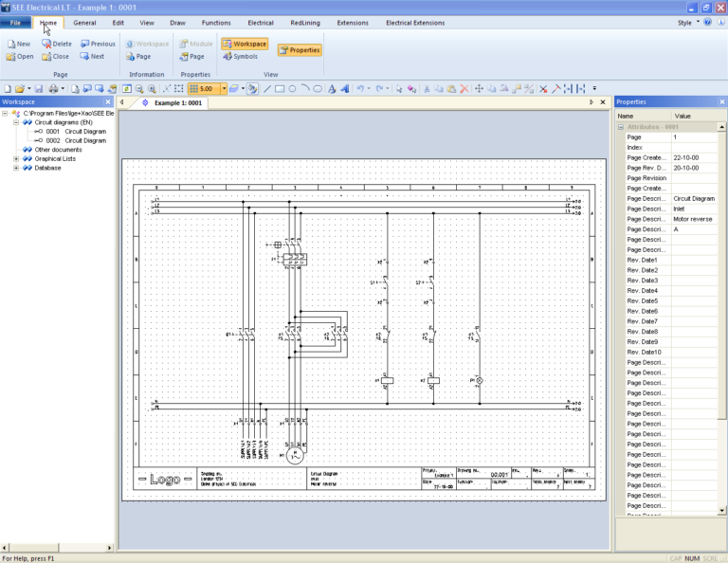This screenshot has width=728, height=563.
Task: Click the redraw/refresh view toolbar icon
Action: pos(127,89)
